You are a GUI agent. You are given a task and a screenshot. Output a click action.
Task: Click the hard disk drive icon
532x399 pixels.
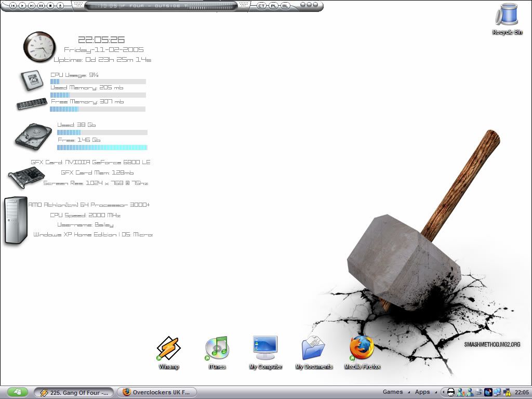pos(33,136)
